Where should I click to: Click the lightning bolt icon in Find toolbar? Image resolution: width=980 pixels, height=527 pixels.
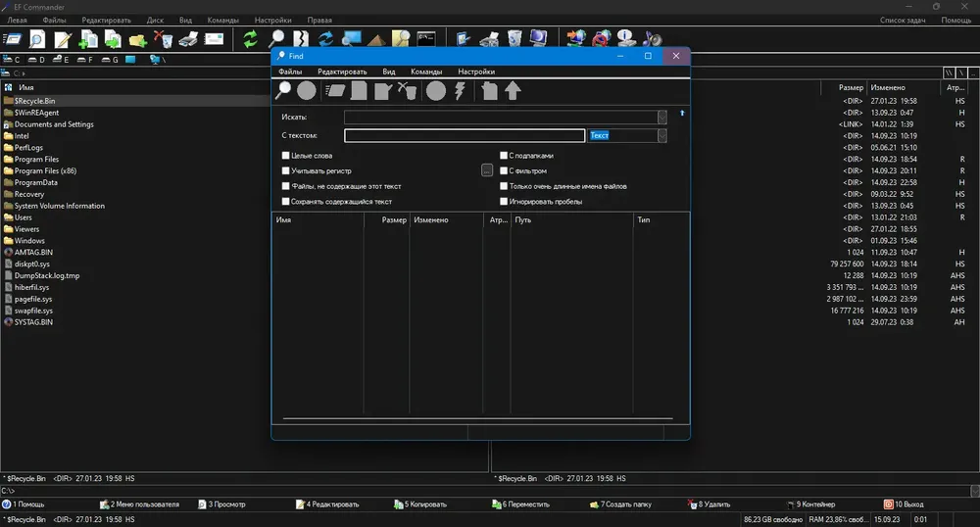coord(460,91)
